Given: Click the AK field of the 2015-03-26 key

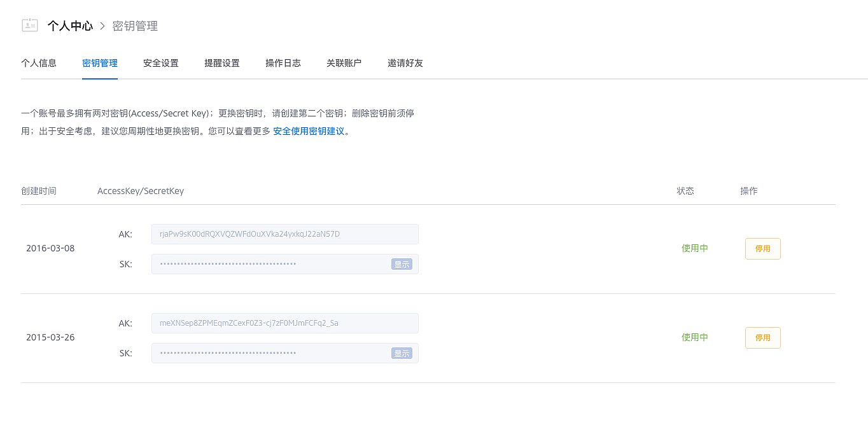Looking at the screenshot, I should click(x=284, y=323).
